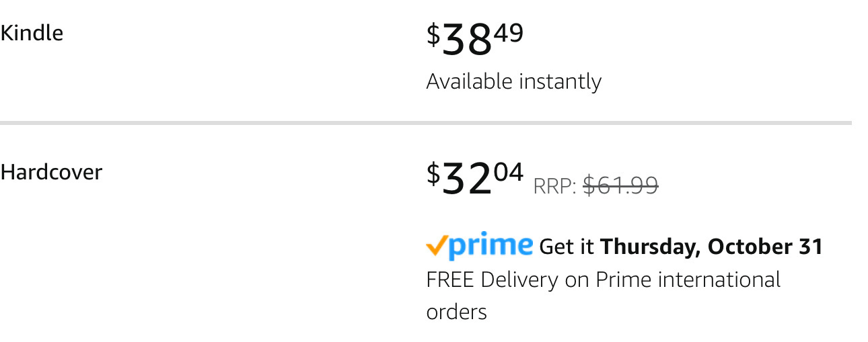The height and width of the screenshot is (342, 868).
Task: Click the superscript 49 cents on Kindle price
Action: [x=509, y=32]
